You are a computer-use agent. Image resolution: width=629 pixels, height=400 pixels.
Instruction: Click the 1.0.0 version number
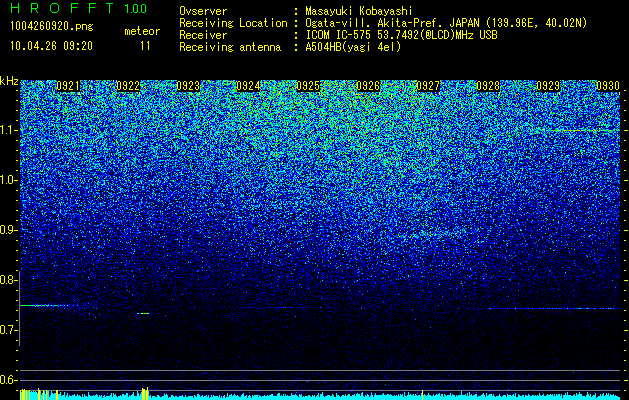[136, 9]
